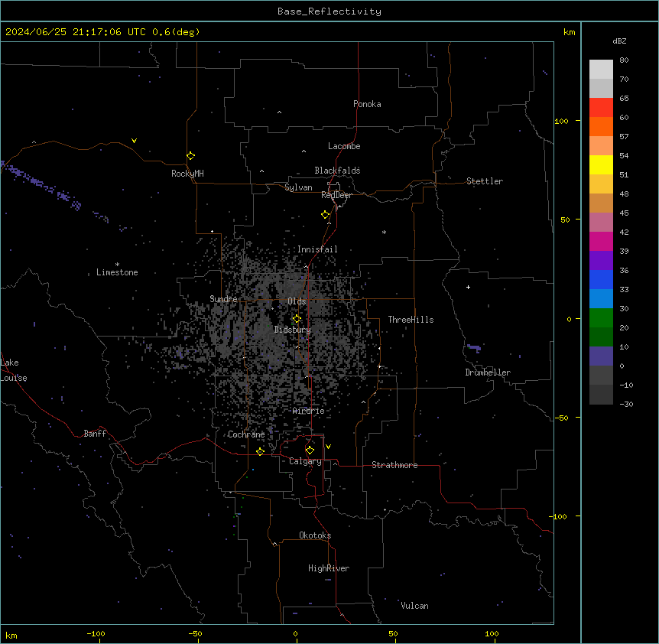The height and width of the screenshot is (644, 659).
Task: Click the Sundre town label
Action: (223, 299)
